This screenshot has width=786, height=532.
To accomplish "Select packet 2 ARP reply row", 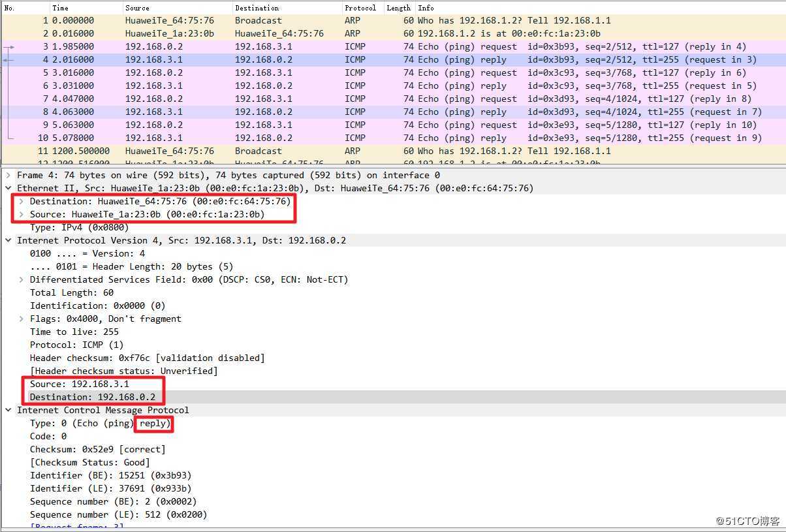I will pos(393,33).
